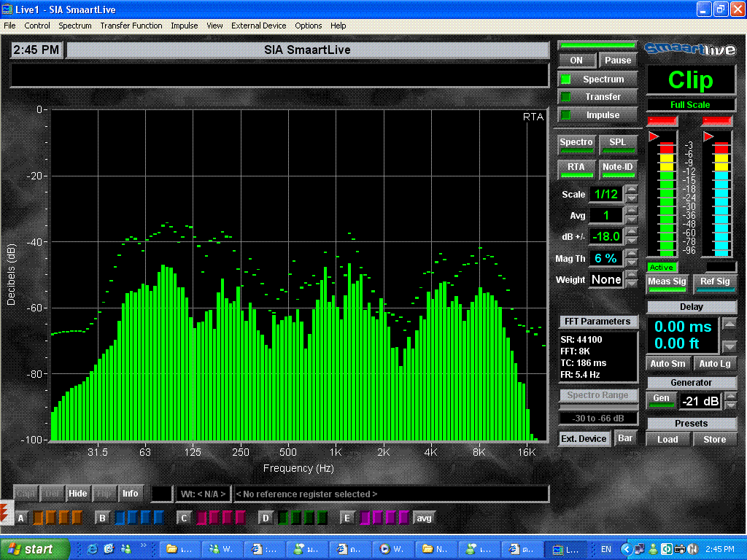
Task: Select the first blue register slot in bank B
Action: coord(120,518)
